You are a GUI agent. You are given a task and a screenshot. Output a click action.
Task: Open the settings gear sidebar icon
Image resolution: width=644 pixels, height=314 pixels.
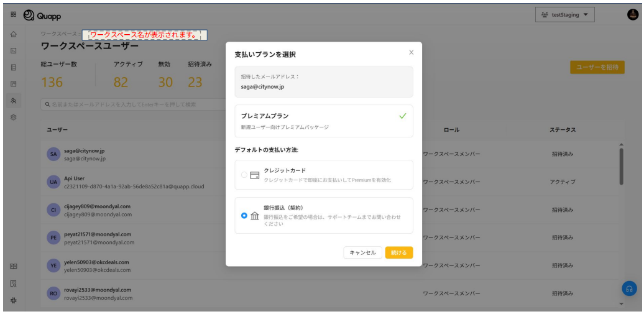[14, 117]
